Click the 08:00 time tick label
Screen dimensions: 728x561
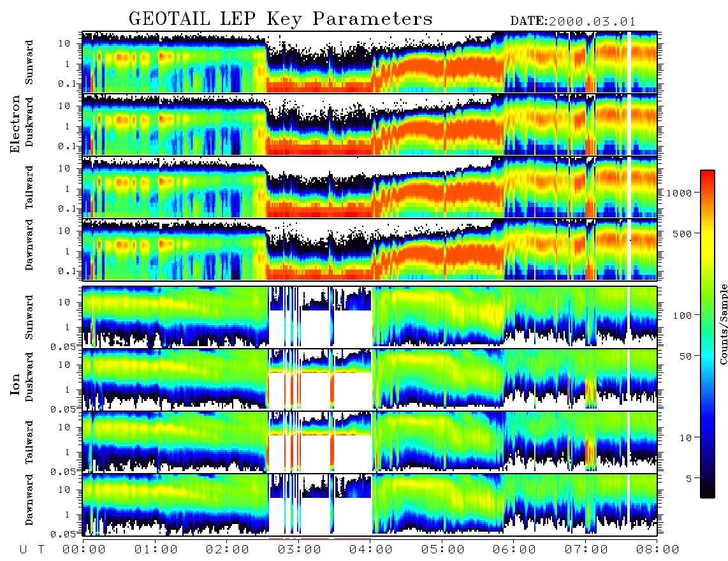point(657,550)
